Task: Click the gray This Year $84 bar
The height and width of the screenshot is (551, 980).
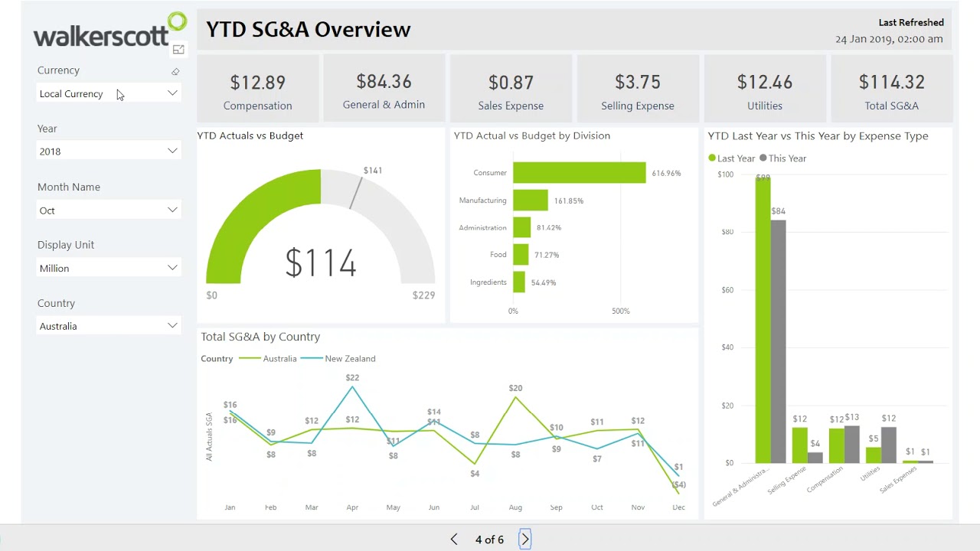Action: click(x=779, y=341)
